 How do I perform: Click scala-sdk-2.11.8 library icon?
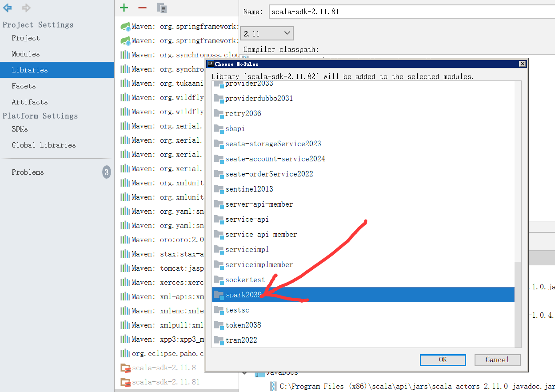125,368
